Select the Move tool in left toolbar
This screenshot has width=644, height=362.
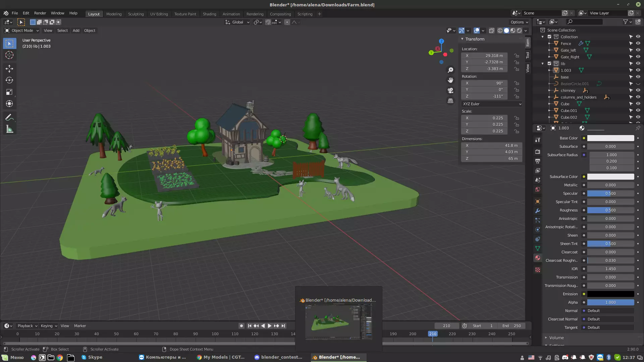click(9, 69)
